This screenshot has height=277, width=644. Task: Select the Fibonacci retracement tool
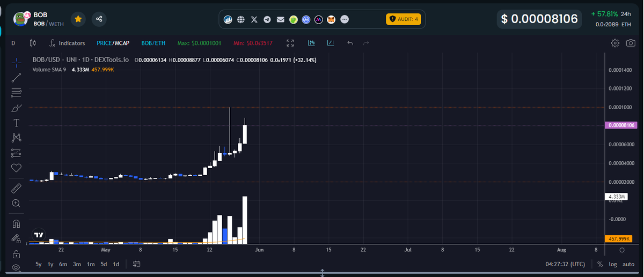[x=16, y=93]
